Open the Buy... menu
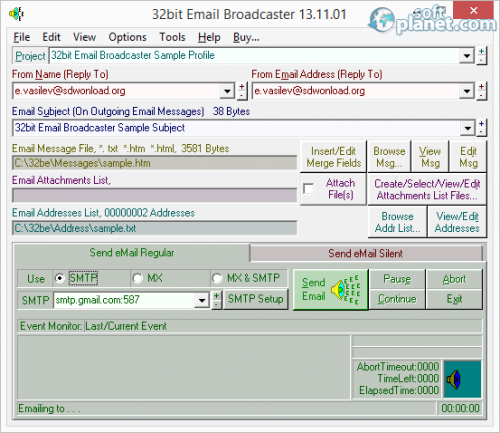This screenshot has width=500, height=433. tap(246, 37)
